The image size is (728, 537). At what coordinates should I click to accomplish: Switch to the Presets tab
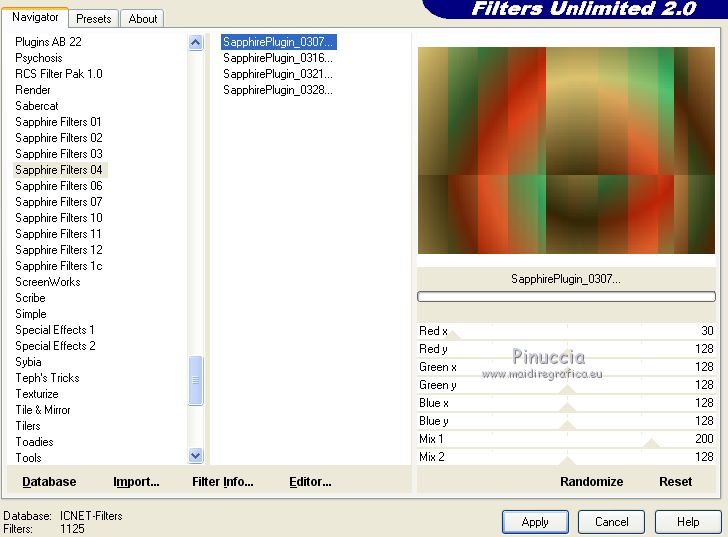click(x=94, y=19)
